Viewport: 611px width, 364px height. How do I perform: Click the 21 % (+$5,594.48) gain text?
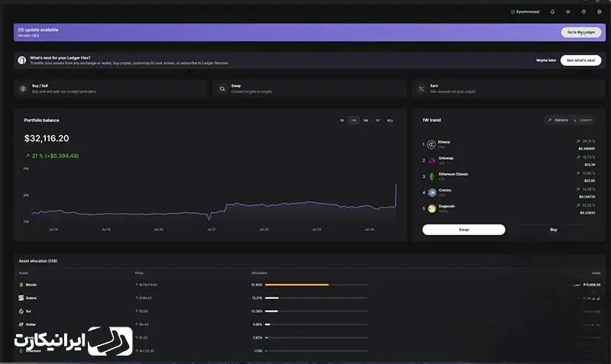tap(52, 156)
